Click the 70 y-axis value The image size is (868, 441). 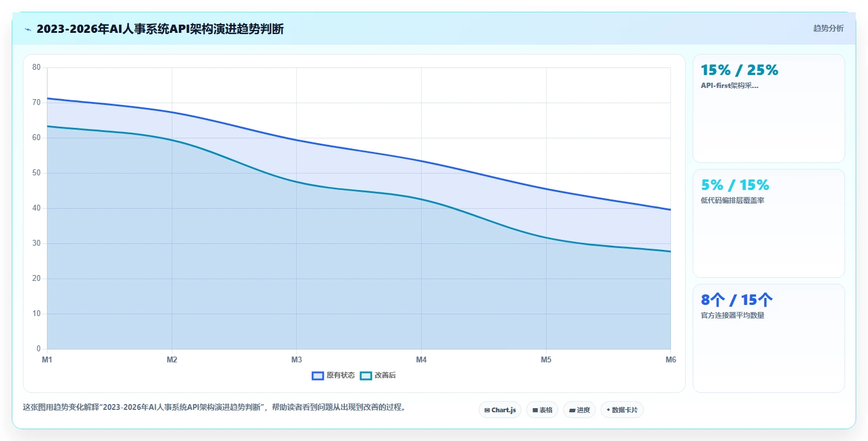(x=36, y=103)
